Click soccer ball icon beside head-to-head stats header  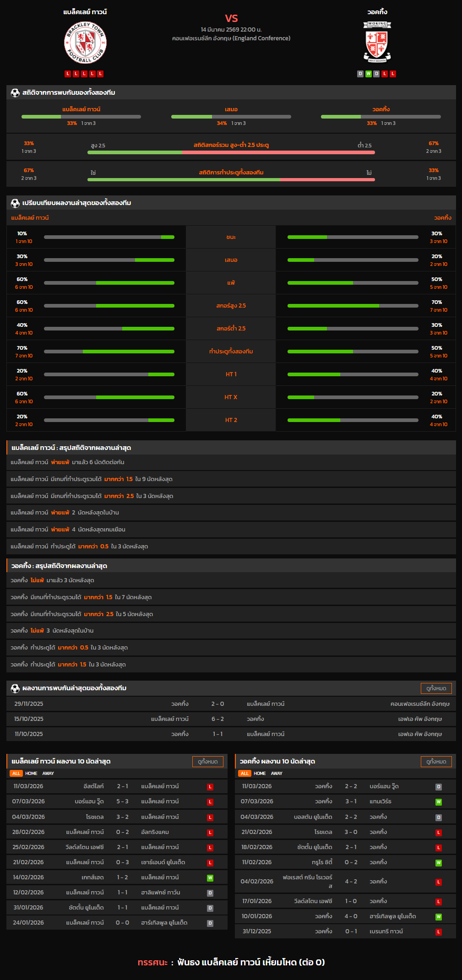pyautogui.click(x=15, y=93)
